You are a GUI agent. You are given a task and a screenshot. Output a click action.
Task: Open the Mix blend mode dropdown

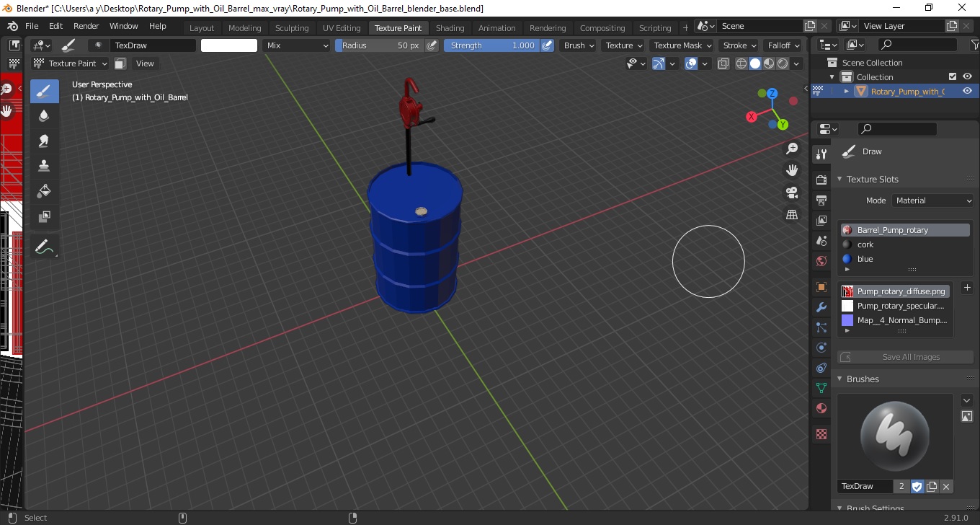(296, 45)
